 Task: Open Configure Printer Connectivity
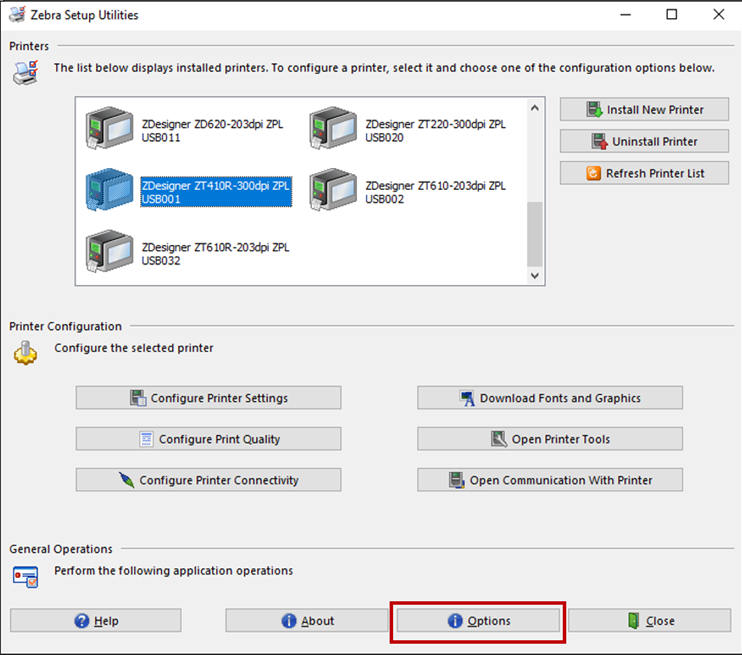click(x=208, y=480)
